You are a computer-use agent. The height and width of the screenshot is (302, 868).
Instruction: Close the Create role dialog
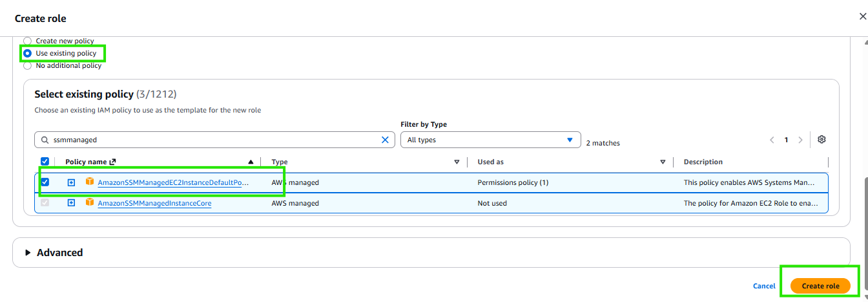[863, 17]
